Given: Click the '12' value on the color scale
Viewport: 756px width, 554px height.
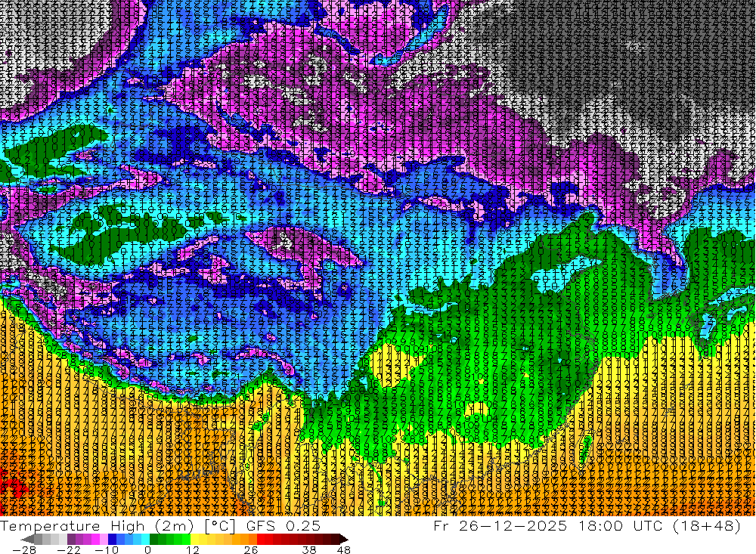Looking at the screenshot, I should pyautogui.click(x=192, y=550).
